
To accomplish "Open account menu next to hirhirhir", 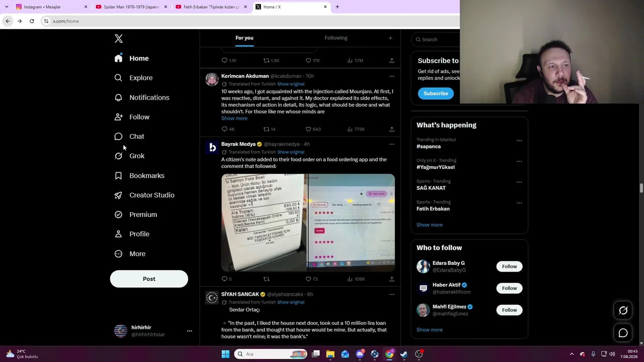I will coord(190,331).
